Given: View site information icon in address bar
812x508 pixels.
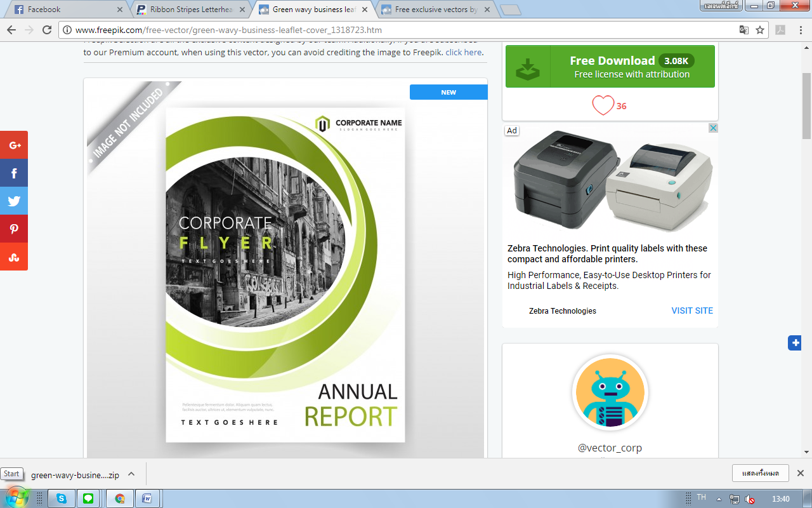Looking at the screenshot, I should click(67, 30).
